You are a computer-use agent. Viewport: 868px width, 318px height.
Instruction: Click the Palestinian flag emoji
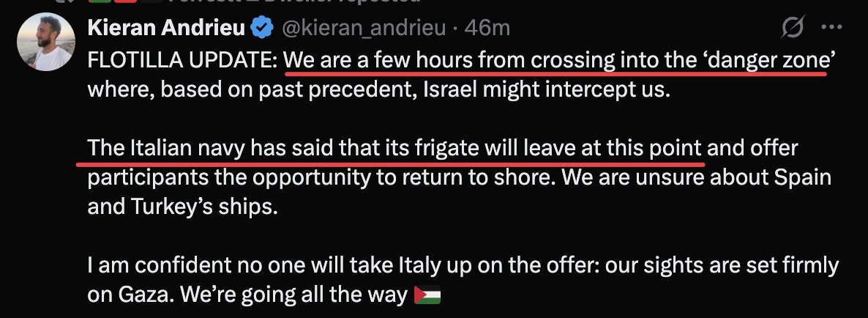pyautogui.click(x=428, y=295)
